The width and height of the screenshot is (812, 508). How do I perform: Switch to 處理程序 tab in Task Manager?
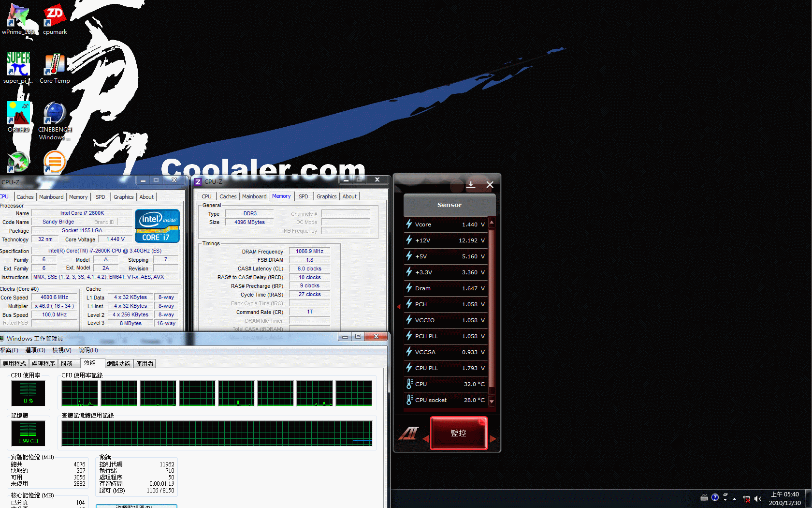pyautogui.click(x=43, y=364)
